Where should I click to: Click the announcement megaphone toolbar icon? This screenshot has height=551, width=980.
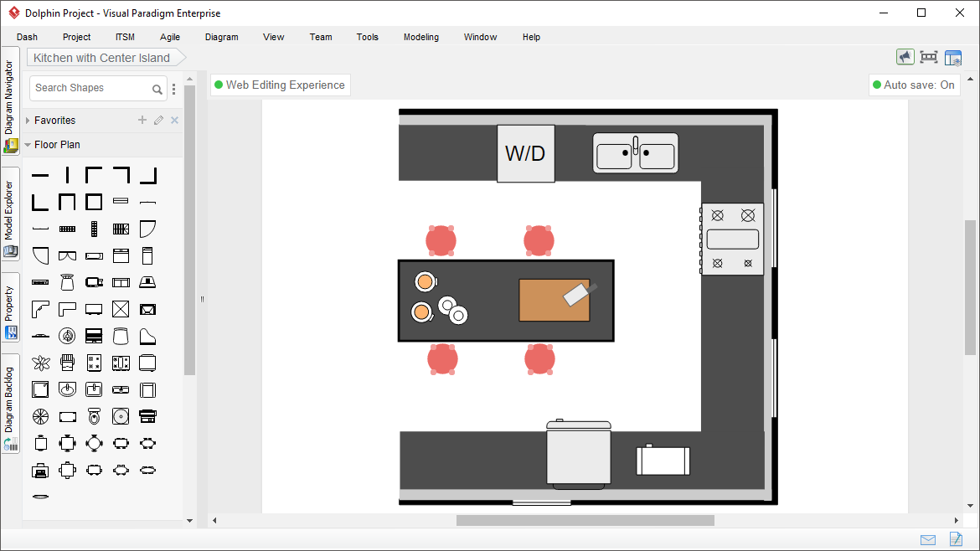point(905,57)
